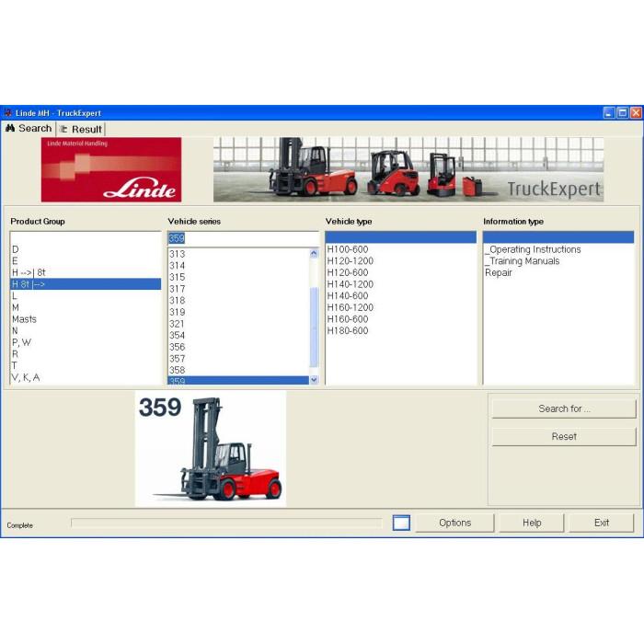Click the vehicle series scrollbar up arrow
Viewport: 644px width, 644px height.
tap(314, 253)
